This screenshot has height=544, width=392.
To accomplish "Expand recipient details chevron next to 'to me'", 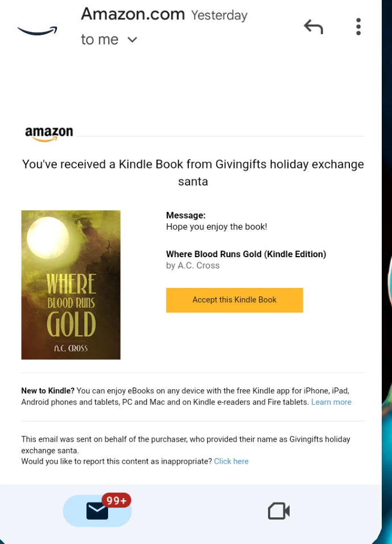I will click(133, 40).
